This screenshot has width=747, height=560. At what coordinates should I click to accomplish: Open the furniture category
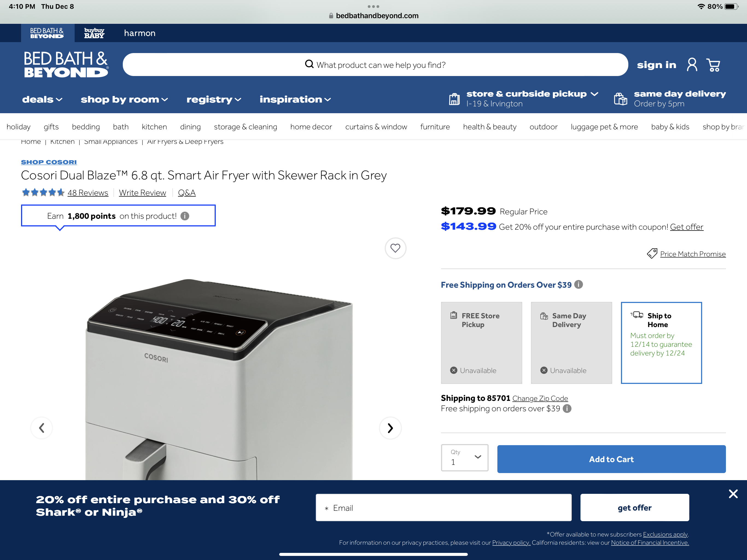click(435, 127)
